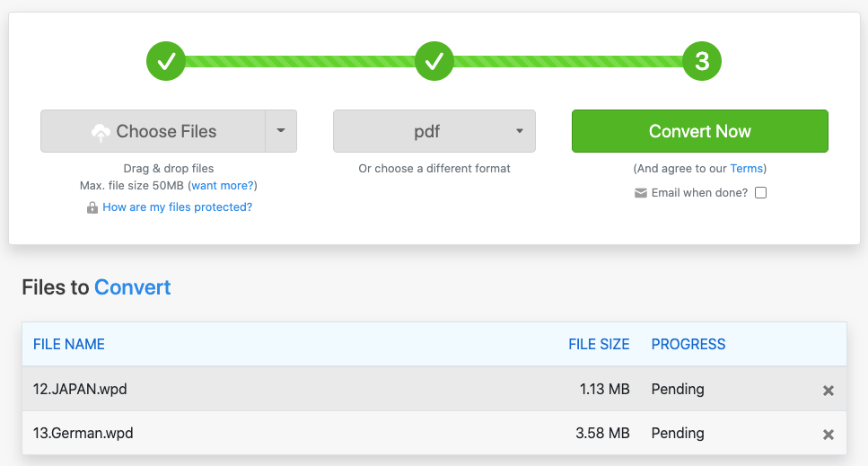Click the step 3 circle indicator
868x466 pixels.
click(702, 61)
